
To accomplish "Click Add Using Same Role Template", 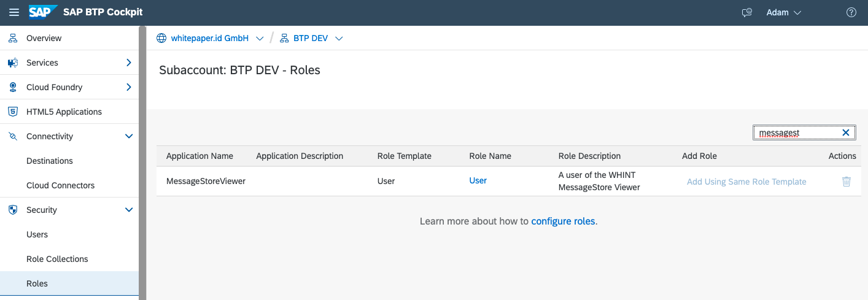I will [746, 182].
